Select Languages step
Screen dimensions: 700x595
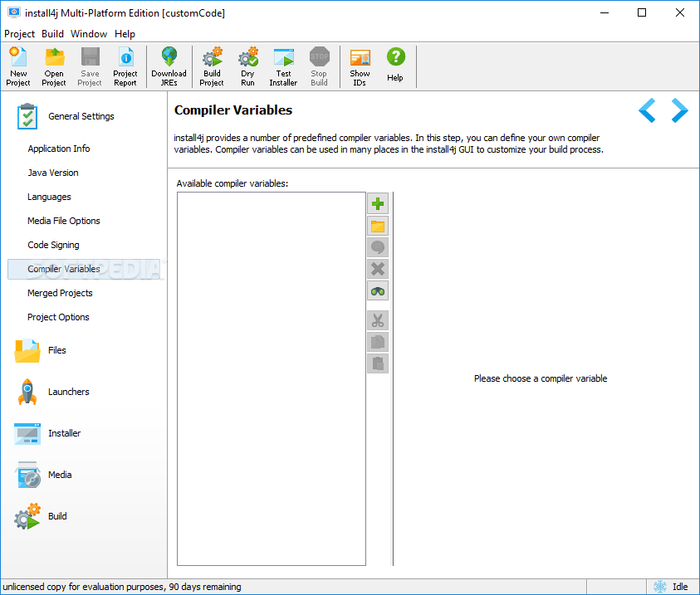49,197
